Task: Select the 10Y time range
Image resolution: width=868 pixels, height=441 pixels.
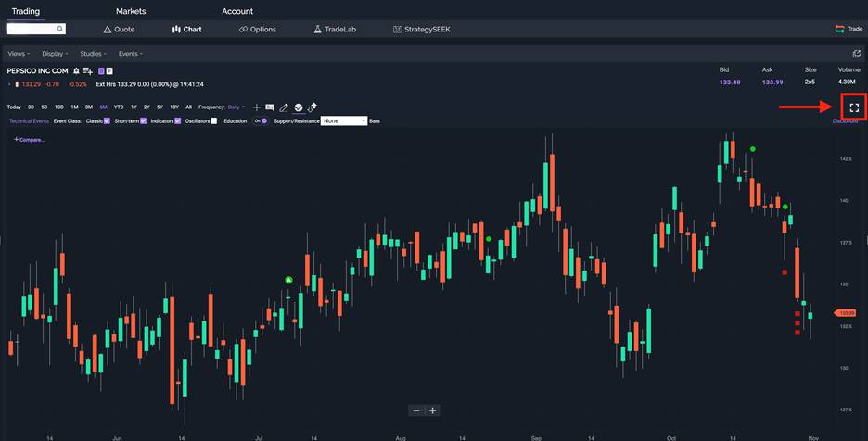Action: (x=174, y=107)
